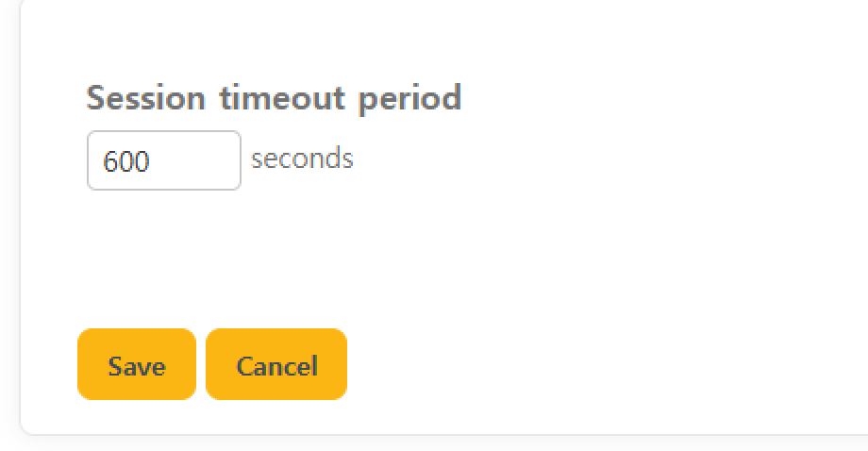The image size is (868, 451).
Task: Cancel the session timeout changes
Action: click(x=276, y=365)
